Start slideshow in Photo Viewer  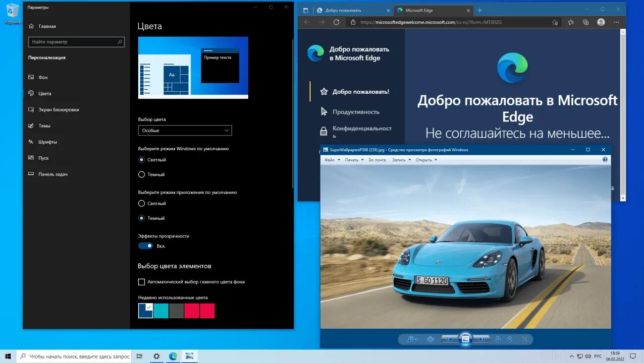(465, 339)
